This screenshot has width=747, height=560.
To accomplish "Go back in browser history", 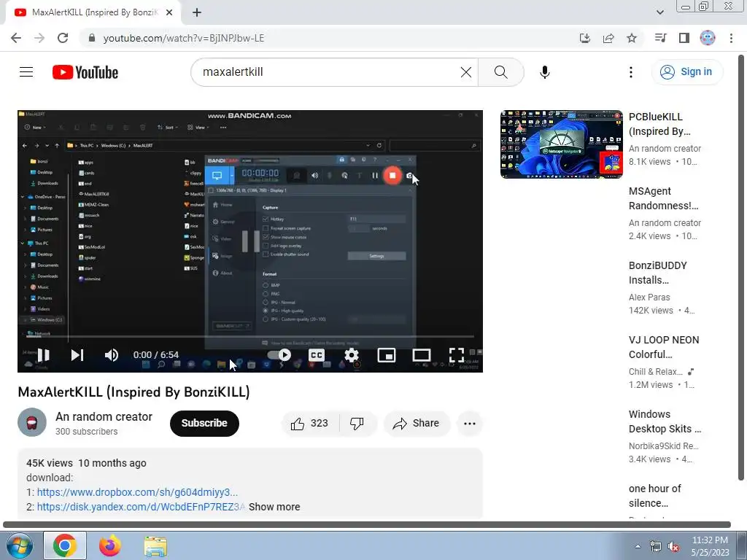I will tap(16, 38).
